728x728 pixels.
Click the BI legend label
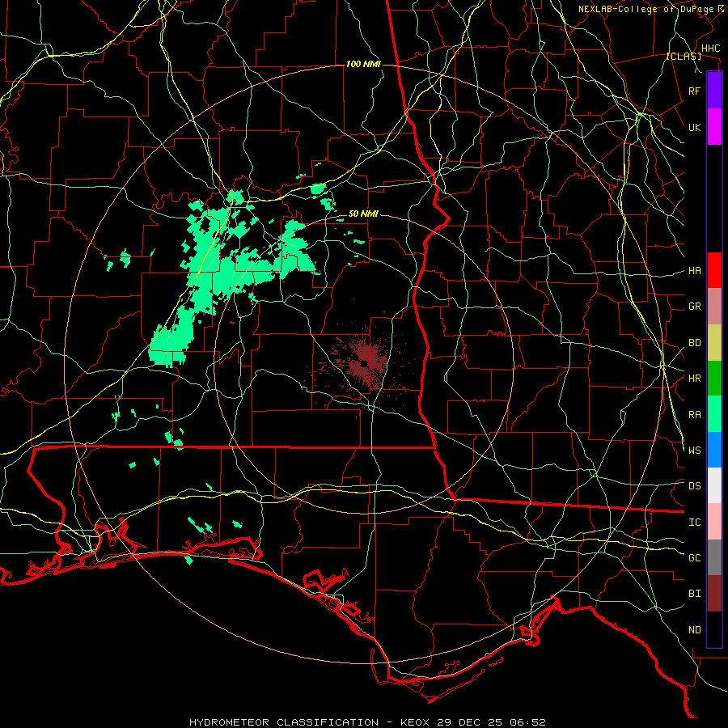[x=694, y=594]
